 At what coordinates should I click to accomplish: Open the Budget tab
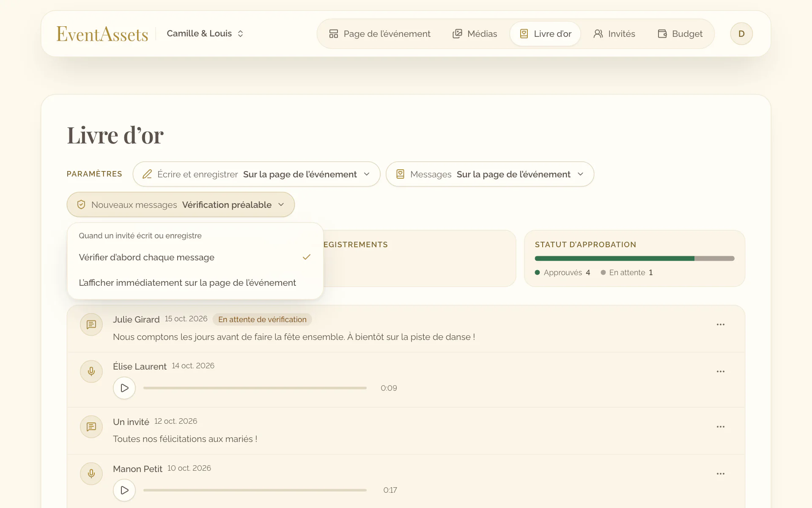tap(680, 34)
